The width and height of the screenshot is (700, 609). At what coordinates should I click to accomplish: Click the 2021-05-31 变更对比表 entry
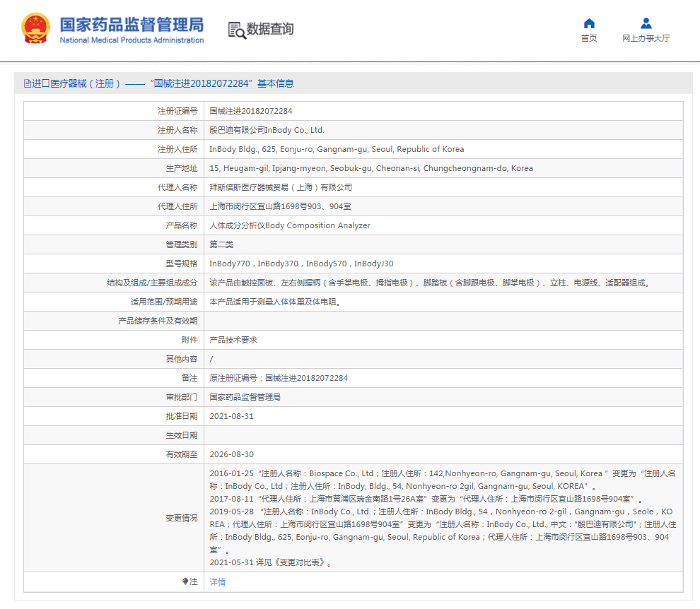coord(271,562)
